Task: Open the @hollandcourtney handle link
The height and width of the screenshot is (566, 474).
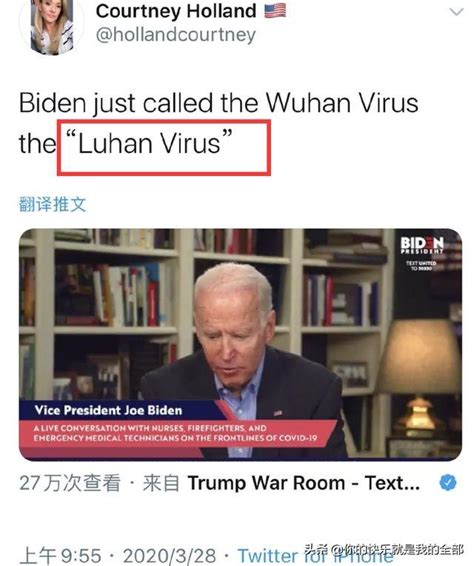Action: (176, 35)
